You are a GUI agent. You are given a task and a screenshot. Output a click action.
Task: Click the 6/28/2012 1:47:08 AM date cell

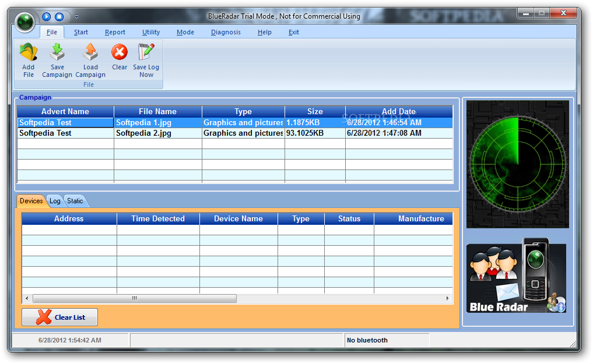[x=399, y=133]
